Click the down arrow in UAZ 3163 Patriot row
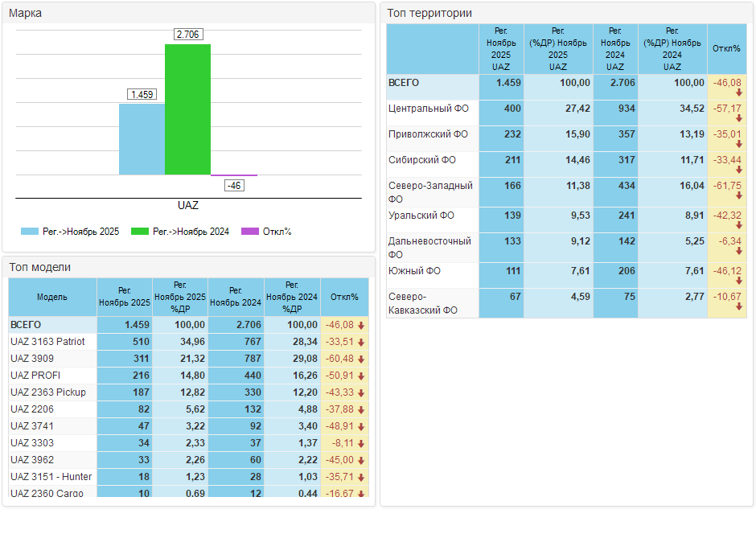756x534 pixels. click(362, 342)
